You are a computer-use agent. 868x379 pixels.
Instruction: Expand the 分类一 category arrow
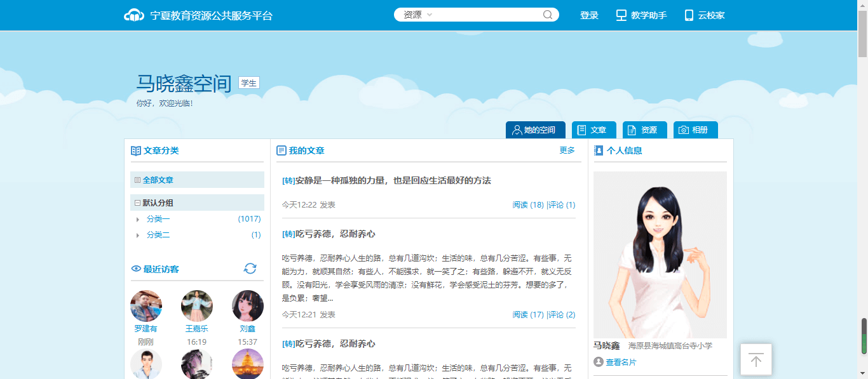click(x=137, y=220)
